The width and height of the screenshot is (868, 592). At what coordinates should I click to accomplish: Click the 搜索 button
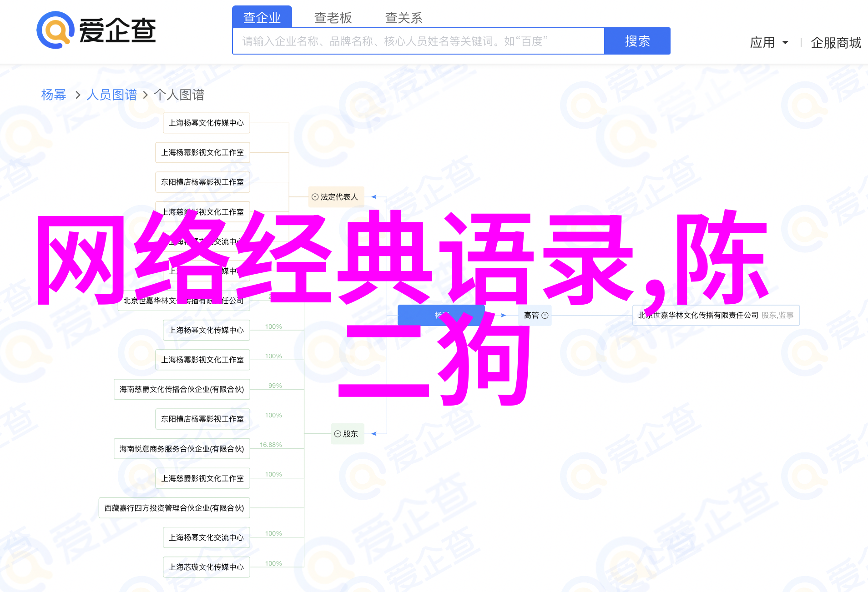coord(637,41)
